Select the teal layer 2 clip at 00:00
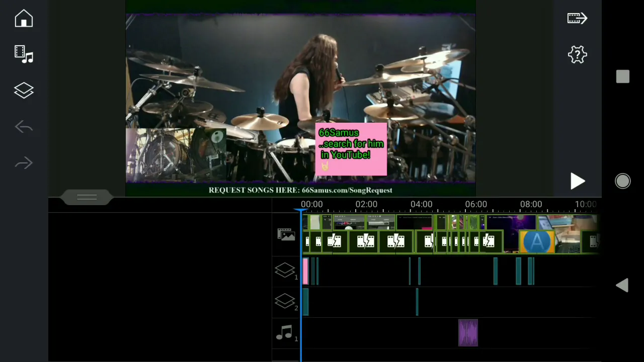The width and height of the screenshot is (644, 362). click(x=305, y=302)
